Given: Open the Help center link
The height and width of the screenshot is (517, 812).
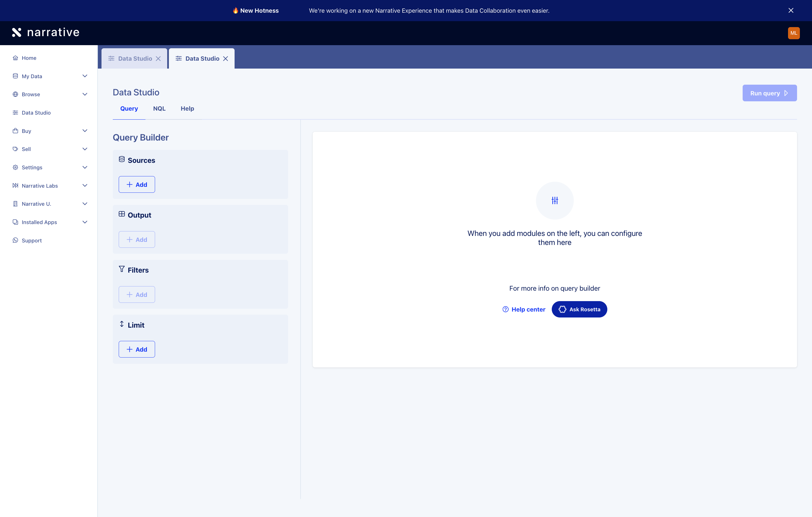Looking at the screenshot, I should (524, 309).
